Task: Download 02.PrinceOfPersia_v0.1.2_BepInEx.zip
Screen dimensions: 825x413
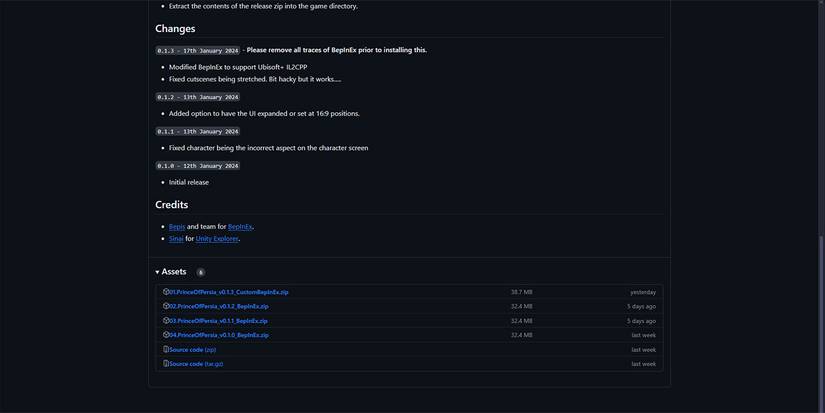Action: point(219,306)
